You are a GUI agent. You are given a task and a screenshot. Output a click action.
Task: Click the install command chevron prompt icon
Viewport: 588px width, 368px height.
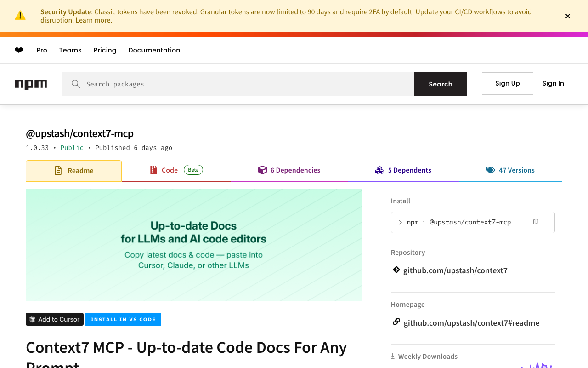click(400, 223)
